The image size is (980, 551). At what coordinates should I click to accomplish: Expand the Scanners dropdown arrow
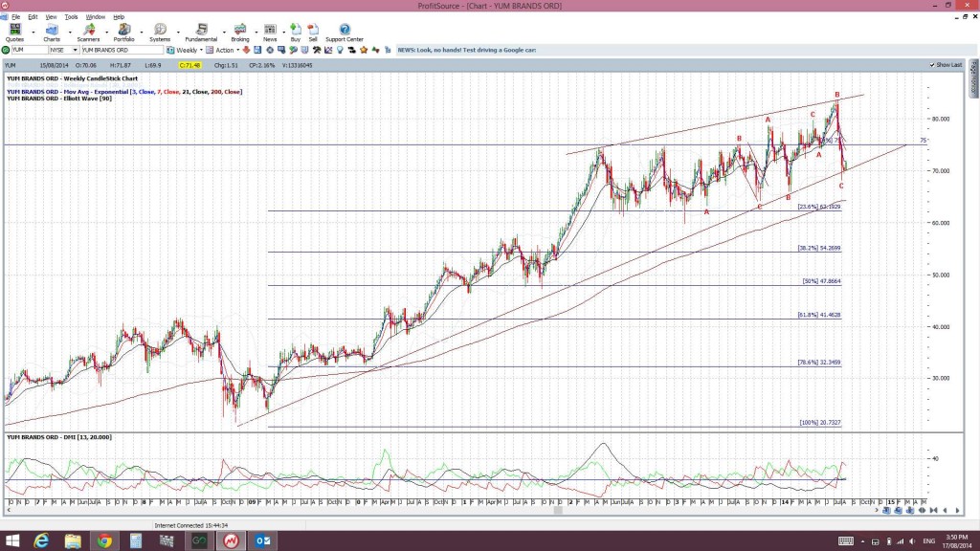106,32
